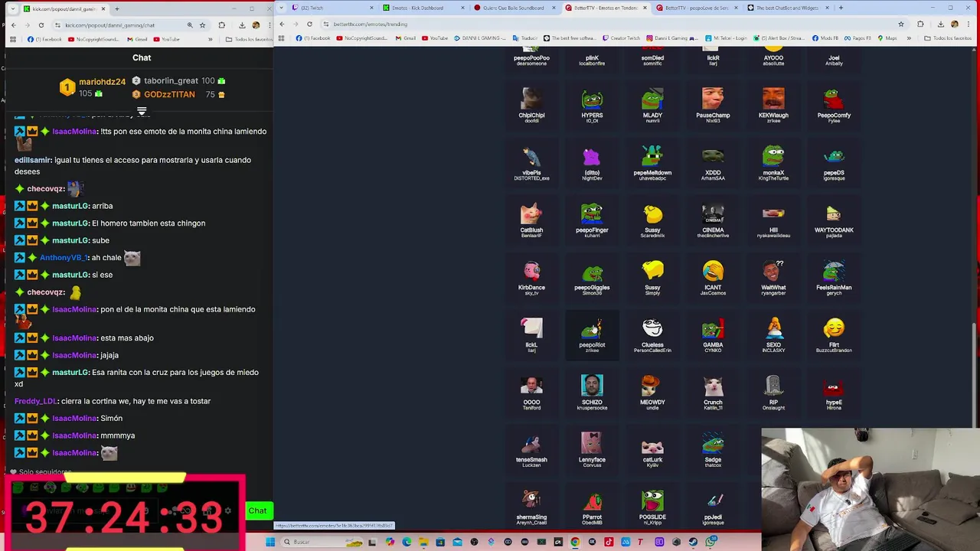
Task: Open the pepeMeltdown emote
Action: point(652,163)
